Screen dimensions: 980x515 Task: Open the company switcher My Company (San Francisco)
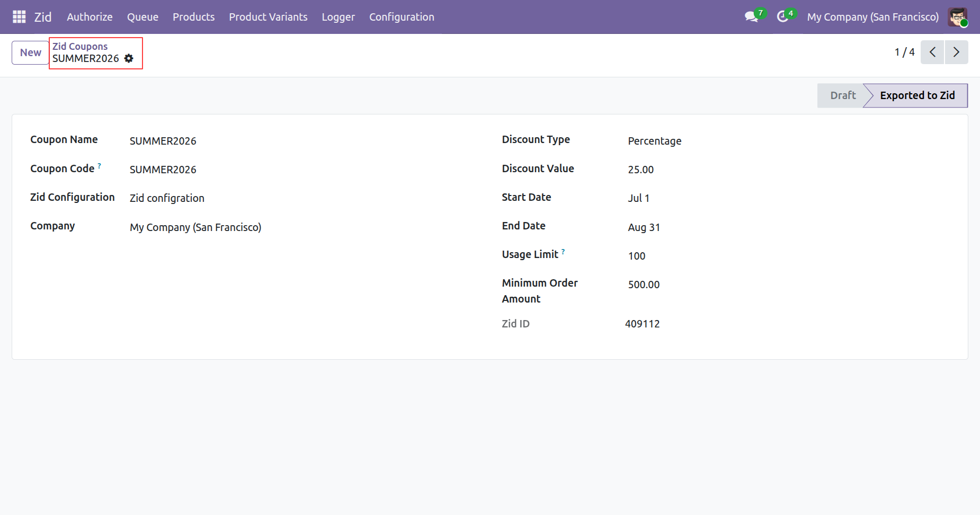pos(873,17)
